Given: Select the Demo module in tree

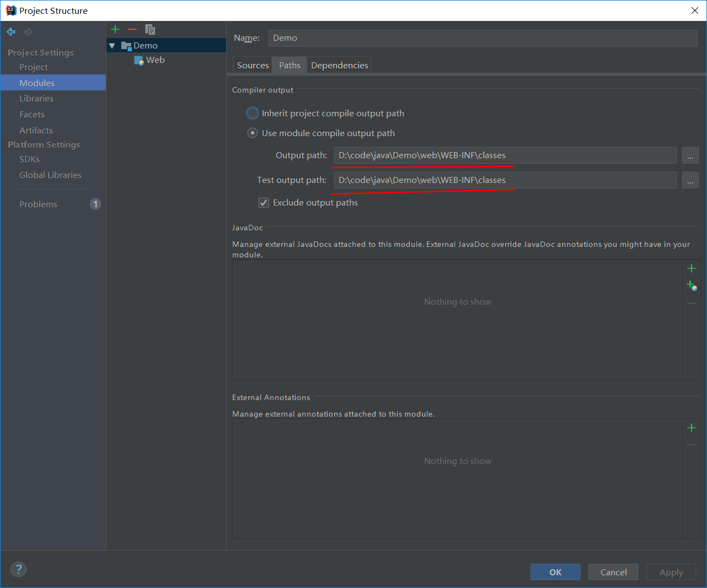Looking at the screenshot, I should [x=167, y=46].
